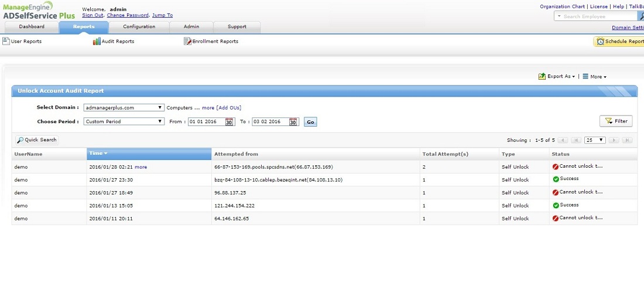Image resolution: width=644 pixels, height=299 pixels.
Task: Switch to the Dashboard tab
Action: [32, 27]
